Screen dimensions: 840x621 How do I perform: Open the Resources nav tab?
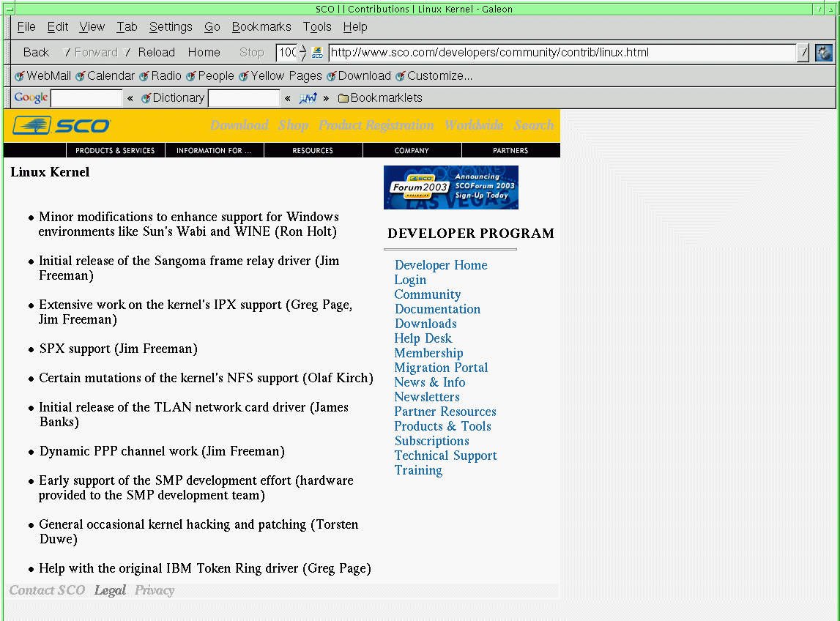313,151
